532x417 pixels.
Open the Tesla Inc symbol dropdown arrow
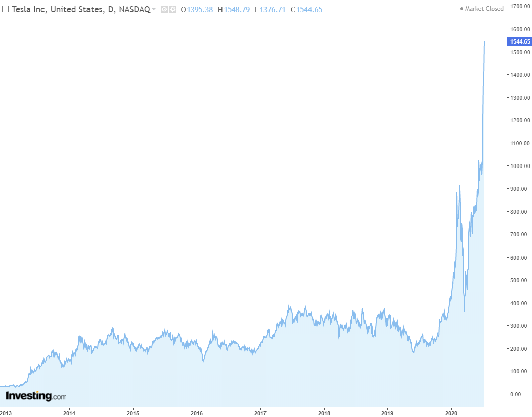[x=154, y=9]
